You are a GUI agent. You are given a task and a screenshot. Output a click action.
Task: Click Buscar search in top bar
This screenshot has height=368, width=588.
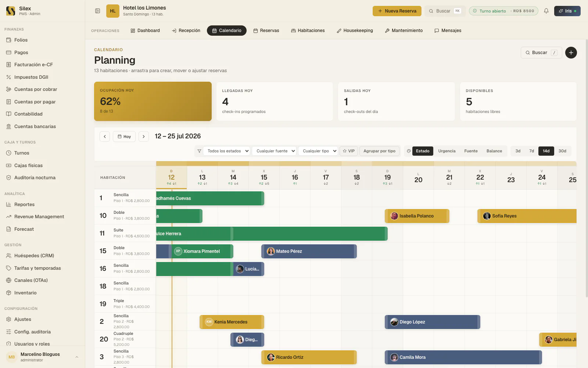(445, 11)
